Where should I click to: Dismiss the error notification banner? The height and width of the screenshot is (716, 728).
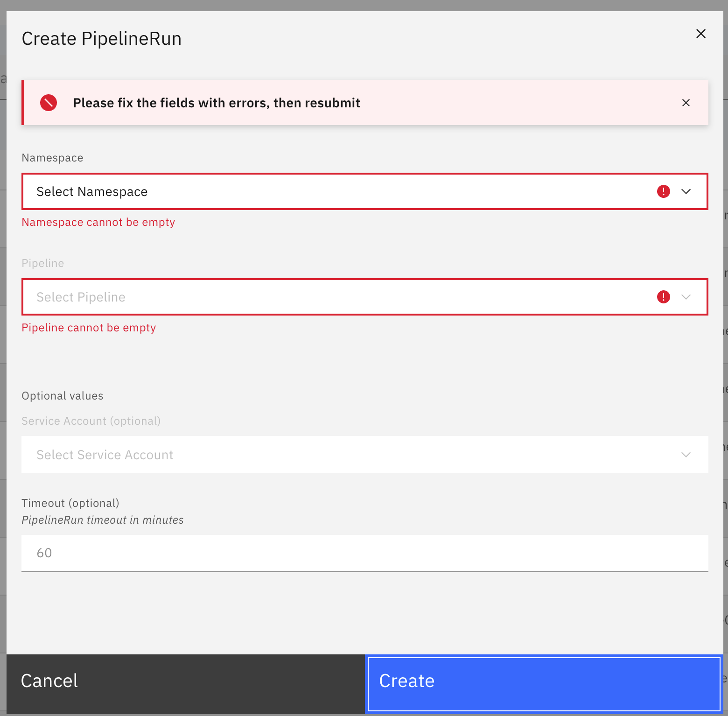pos(686,103)
